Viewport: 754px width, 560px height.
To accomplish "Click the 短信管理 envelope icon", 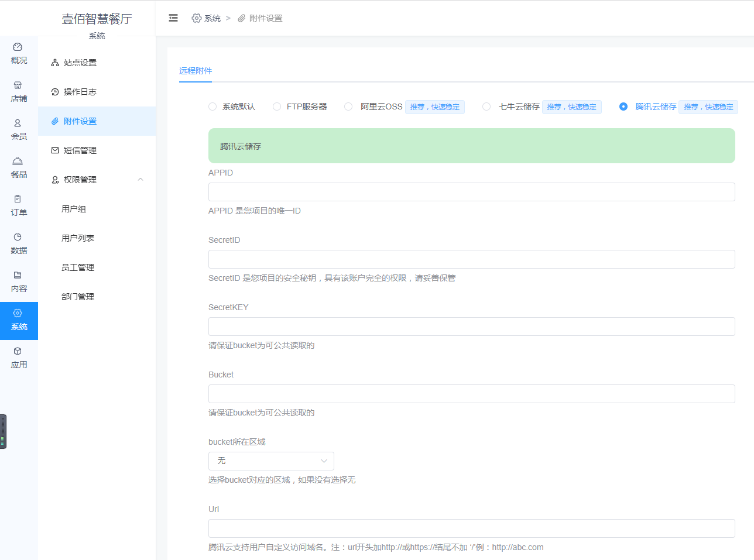I will point(55,150).
